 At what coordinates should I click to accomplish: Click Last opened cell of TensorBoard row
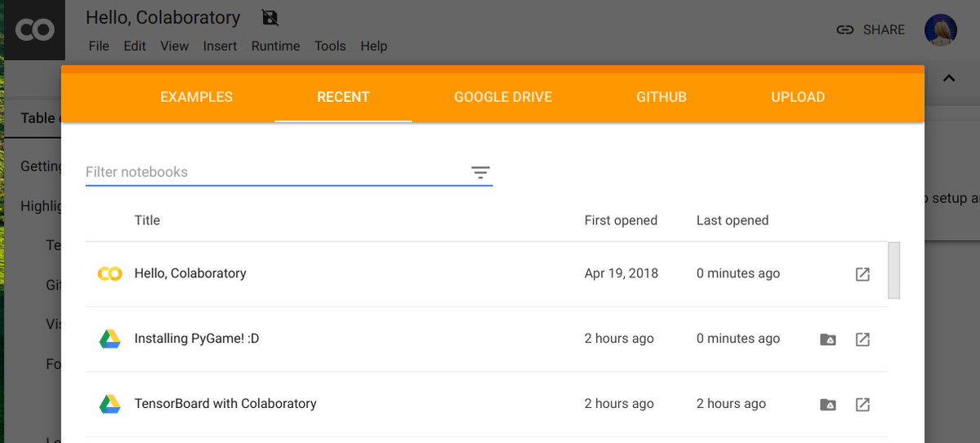click(731, 404)
